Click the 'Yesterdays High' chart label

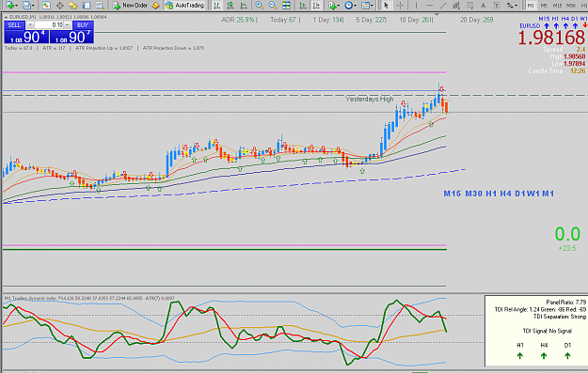coord(370,99)
